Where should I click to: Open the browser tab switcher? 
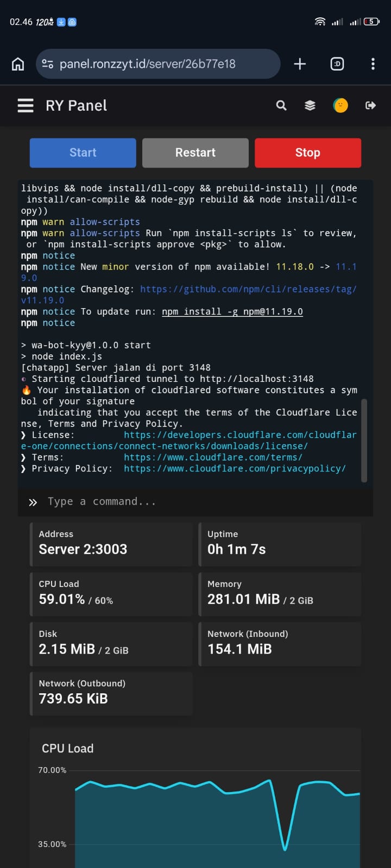pos(337,64)
